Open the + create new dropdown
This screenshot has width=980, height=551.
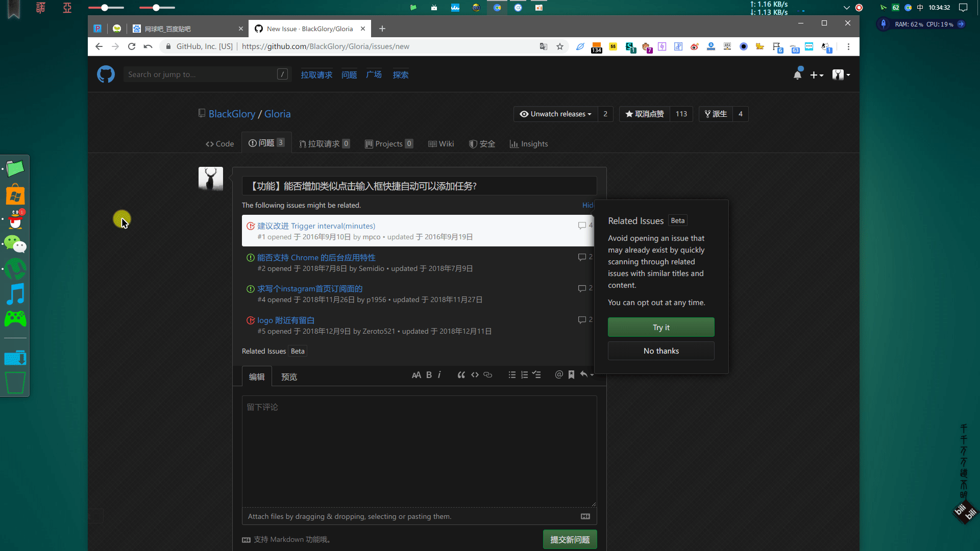click(817, 75)
